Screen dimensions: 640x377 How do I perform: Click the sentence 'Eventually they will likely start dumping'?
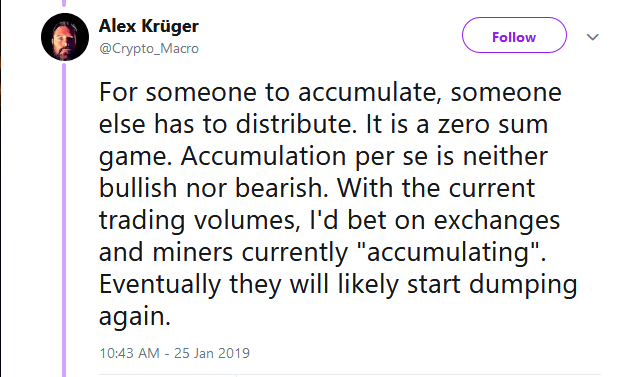(x=338, y=284)
